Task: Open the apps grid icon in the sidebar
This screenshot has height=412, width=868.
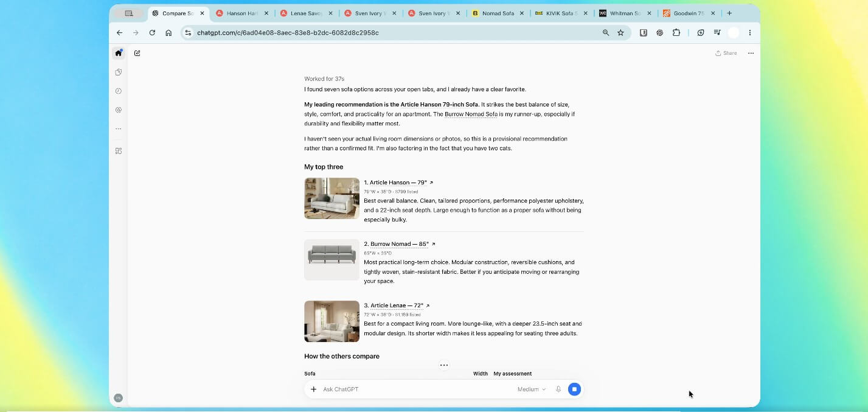Action: coord(119,151)
